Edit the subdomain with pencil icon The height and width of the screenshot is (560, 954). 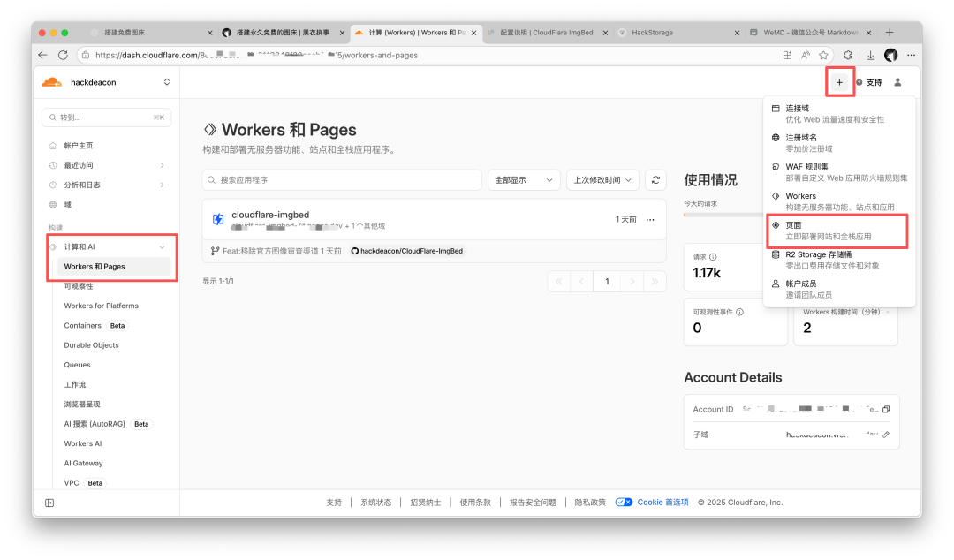(886, 435)
